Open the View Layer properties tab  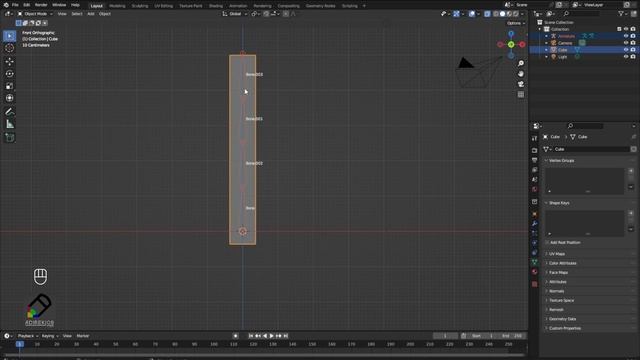coord(535,170)
